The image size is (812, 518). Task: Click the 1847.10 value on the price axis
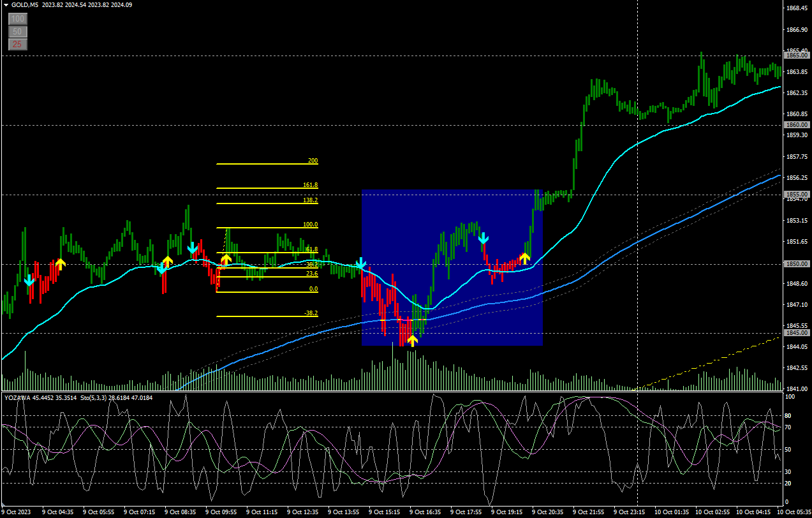(798, 305)
